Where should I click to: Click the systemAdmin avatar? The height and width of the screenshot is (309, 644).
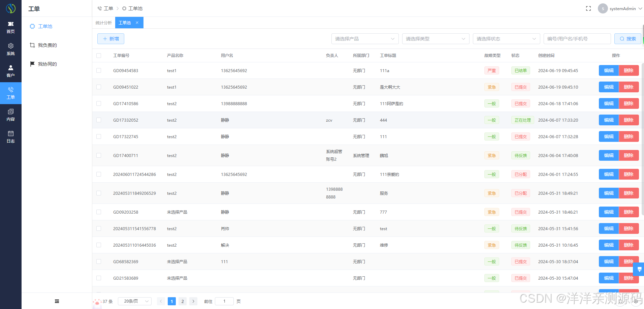603,8
